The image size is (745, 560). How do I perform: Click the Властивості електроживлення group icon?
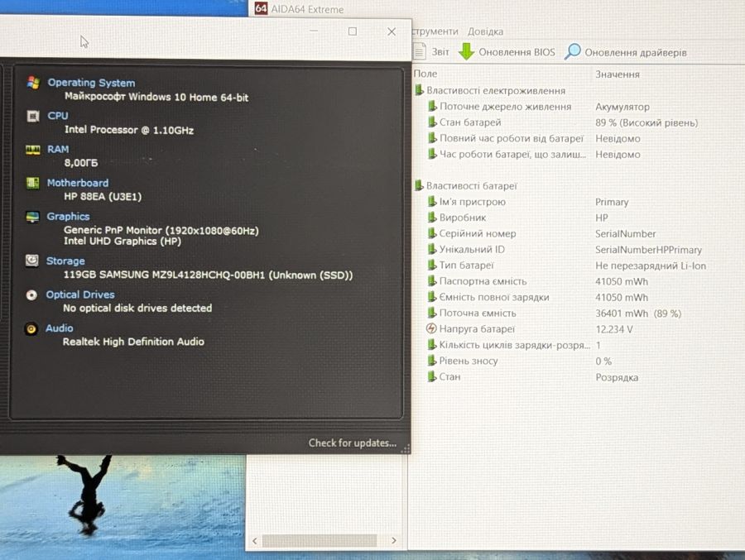[x=419, y=90]
